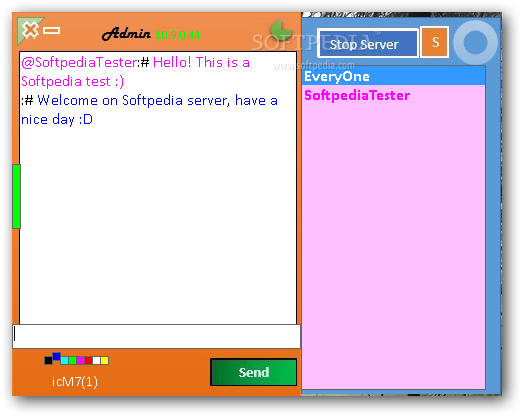Screen dimensions: 522x416
Task: Pick the black text color swatch
Action: (x=48, y=360)
